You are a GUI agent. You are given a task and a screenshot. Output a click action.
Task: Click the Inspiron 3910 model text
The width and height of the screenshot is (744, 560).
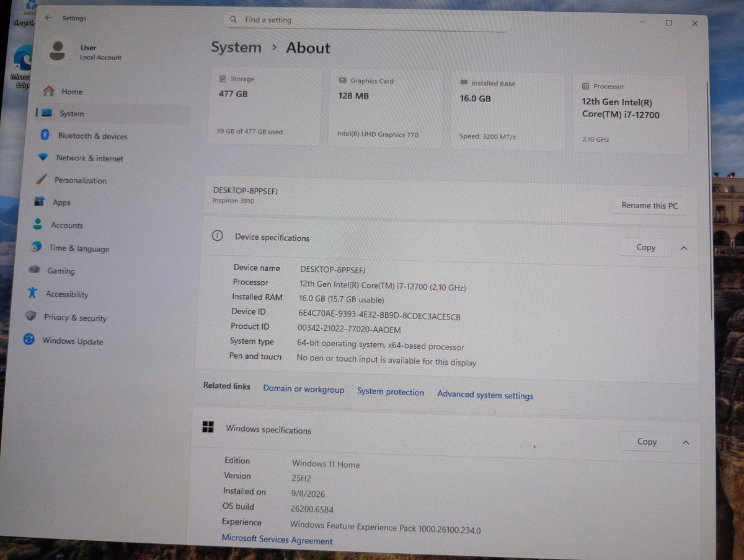[233, 201]
